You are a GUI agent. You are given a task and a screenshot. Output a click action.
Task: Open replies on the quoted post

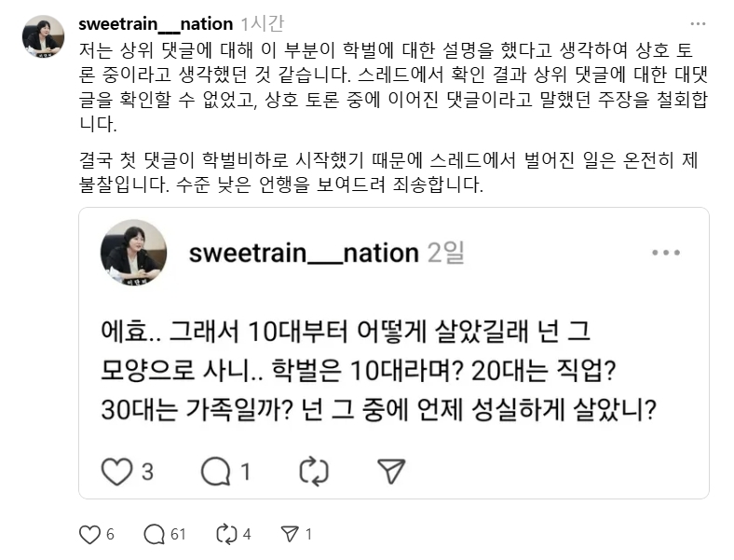[215, 471]
